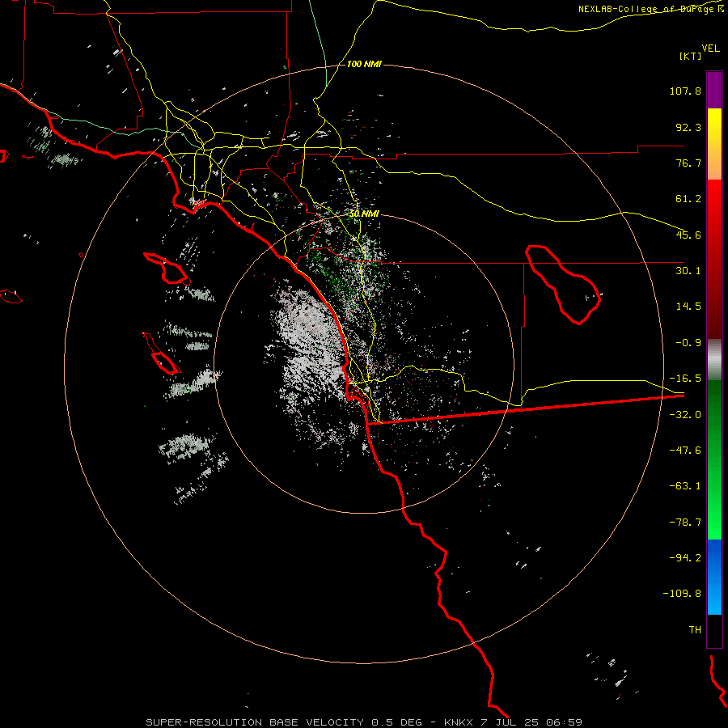
Task: Click the 50 NMI range ring label
Action: point(365,214)
